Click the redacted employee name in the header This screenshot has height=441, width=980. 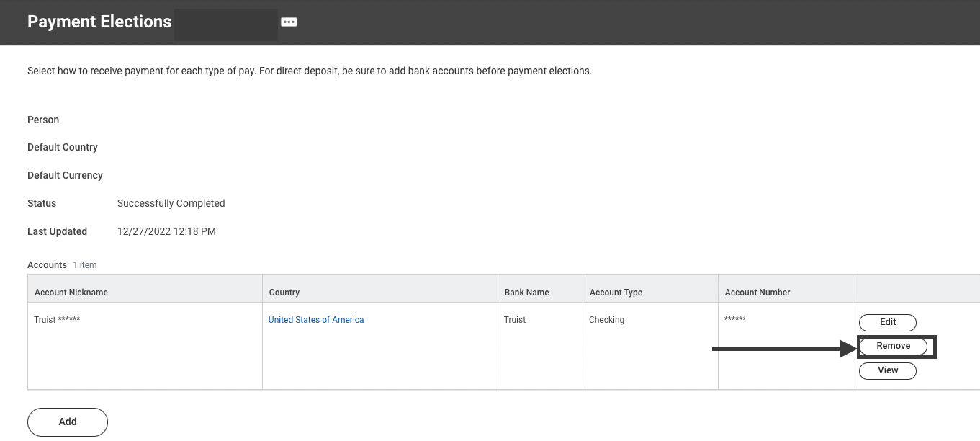coord(225,24)
